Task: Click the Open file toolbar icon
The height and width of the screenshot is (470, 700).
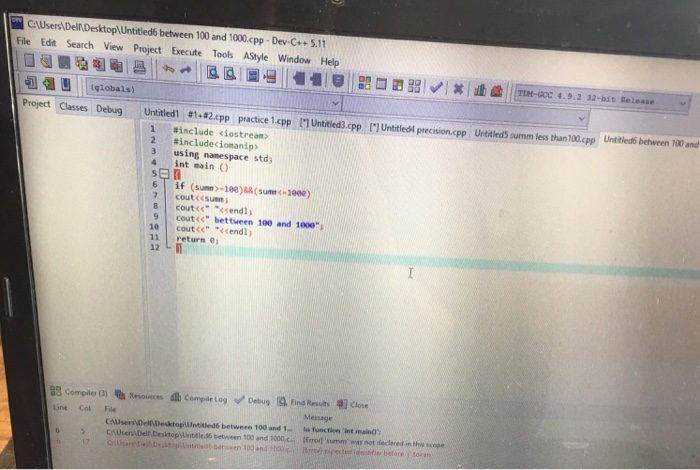Action: point(46,62)
